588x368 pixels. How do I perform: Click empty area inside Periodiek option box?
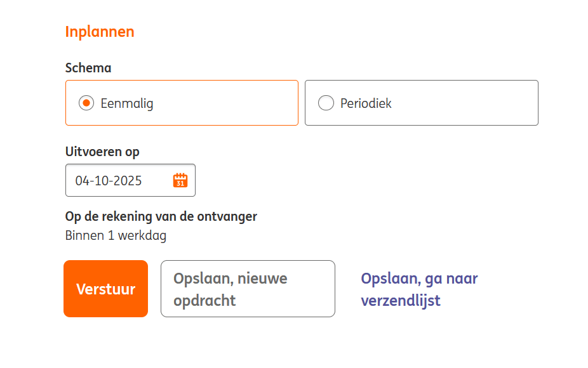tap(470, 103)
